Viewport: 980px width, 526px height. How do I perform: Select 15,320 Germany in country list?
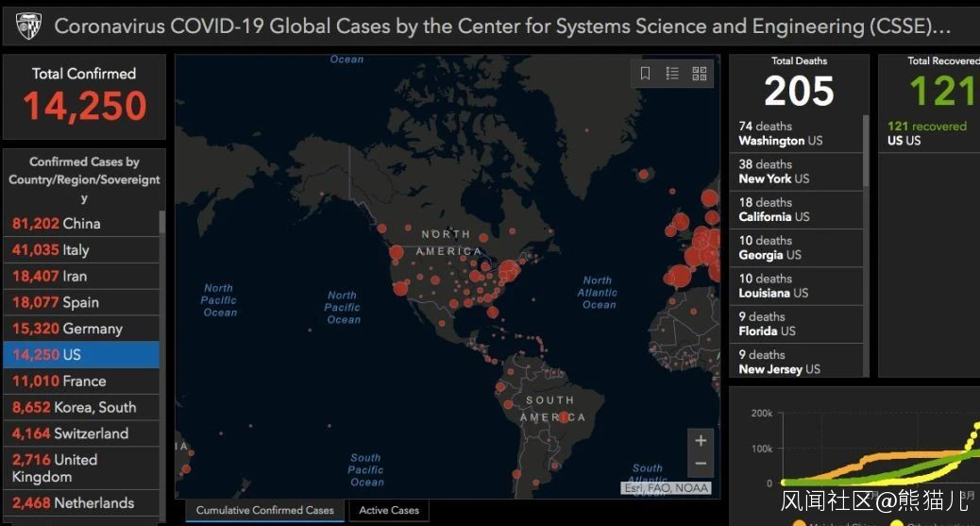pos(81,329)
